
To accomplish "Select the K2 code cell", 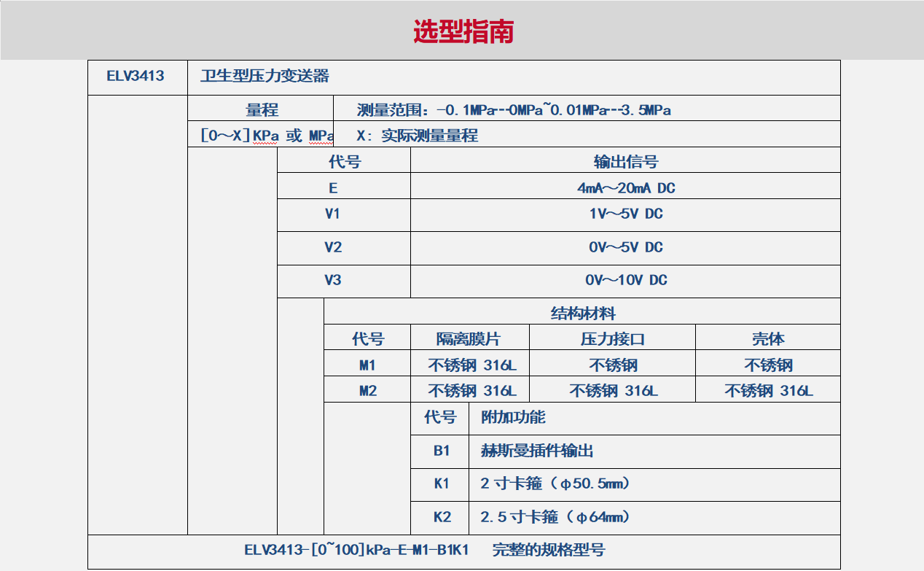I will [442, 517].
